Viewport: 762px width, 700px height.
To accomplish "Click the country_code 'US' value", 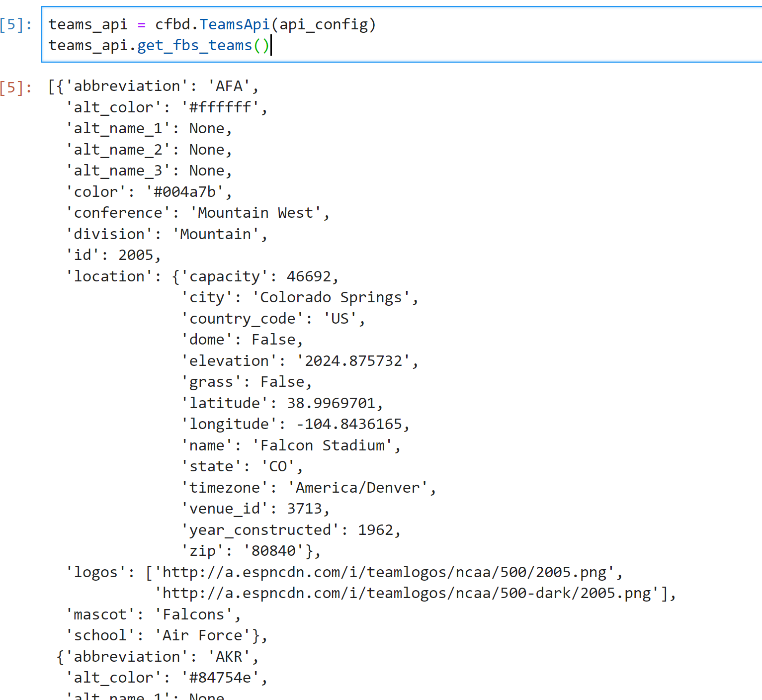I will pyautogui.click(x=340, y=319).
